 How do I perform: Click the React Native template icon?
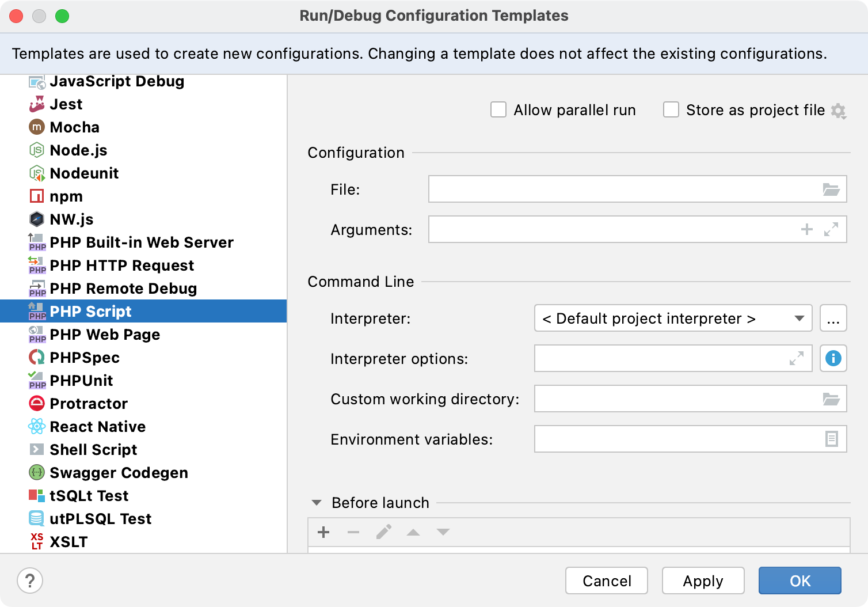[x=37, y=427]
